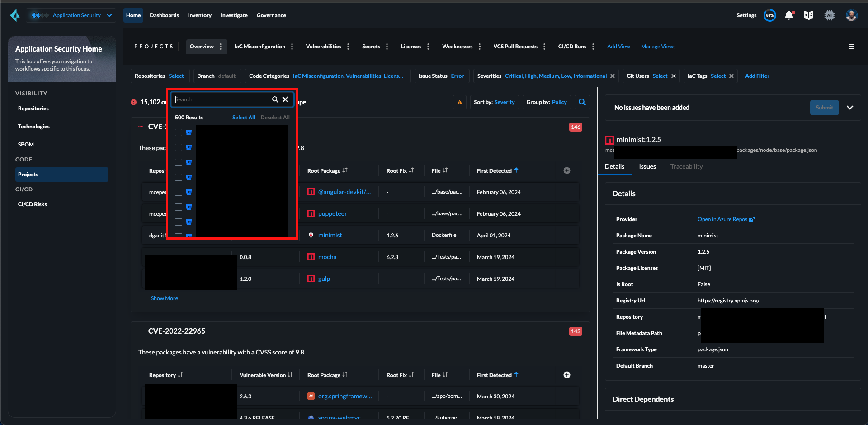Click the blue magnifier search icon

pos(582,102)
